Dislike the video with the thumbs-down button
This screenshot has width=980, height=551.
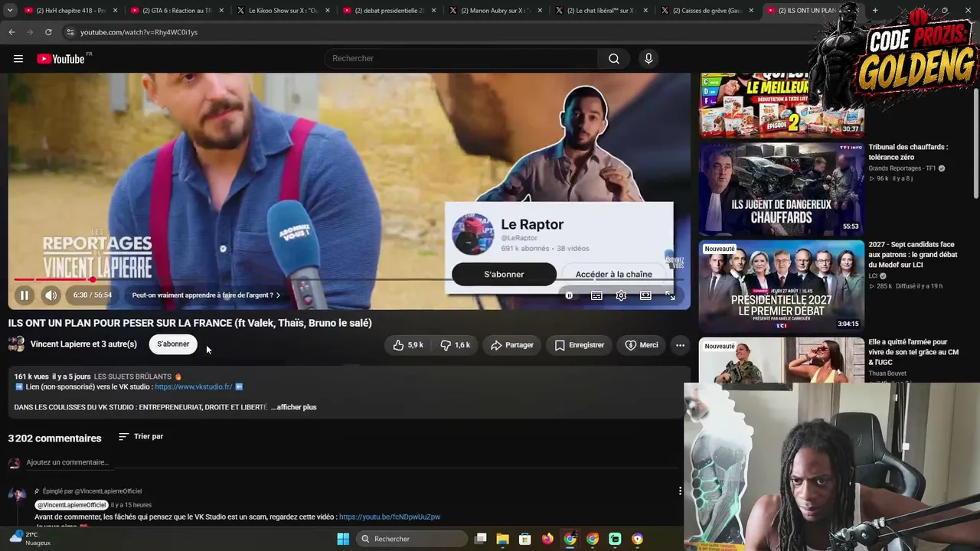point(455,345)
